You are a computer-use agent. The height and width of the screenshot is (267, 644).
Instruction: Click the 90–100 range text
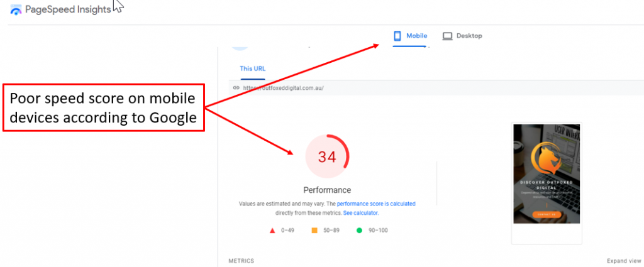click(x=378, y=231)
